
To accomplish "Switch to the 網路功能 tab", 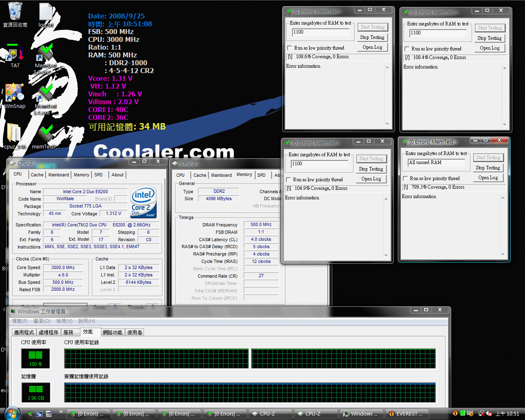I will (113, 333).
